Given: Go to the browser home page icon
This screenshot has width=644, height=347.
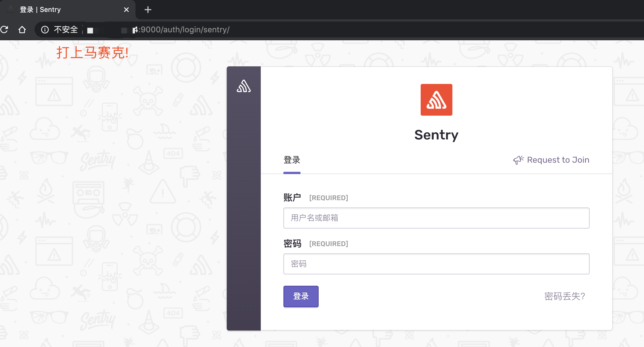Looking at the screenshot, I should click(x=22, y=29).
